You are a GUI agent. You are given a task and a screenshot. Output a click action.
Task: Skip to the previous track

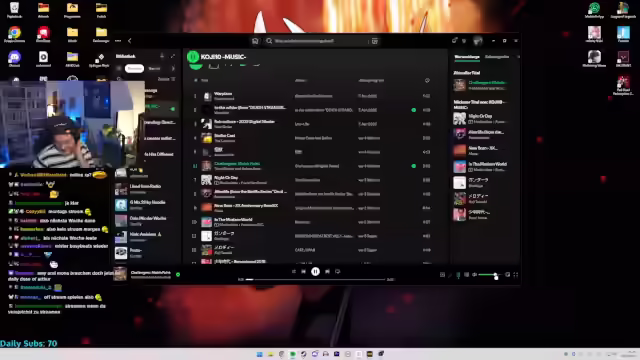(304, 271)
